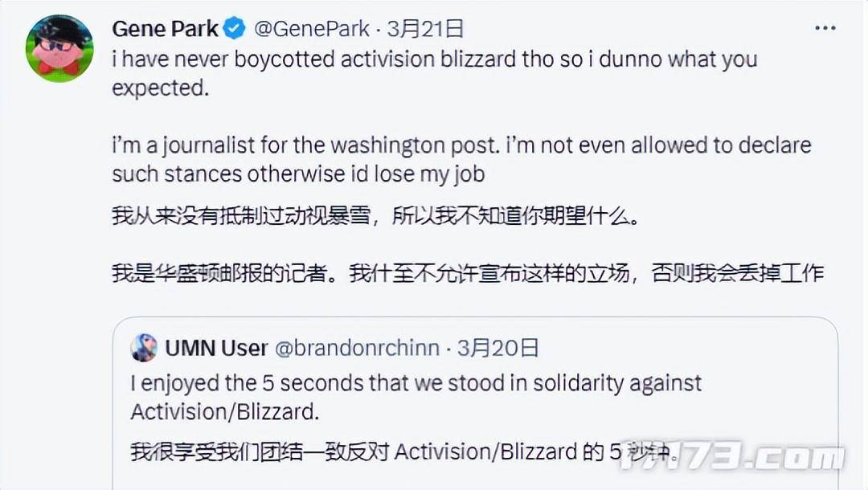Click the line "i'm a journalist for the washington post"
Image resolution: width=868 pixels, height=490 pixels.
(461, 145)
